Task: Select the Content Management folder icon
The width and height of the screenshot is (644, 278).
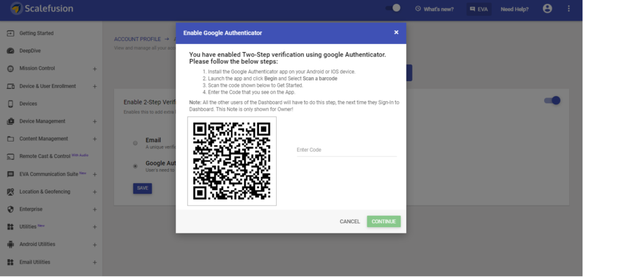Action: point(11,139)
